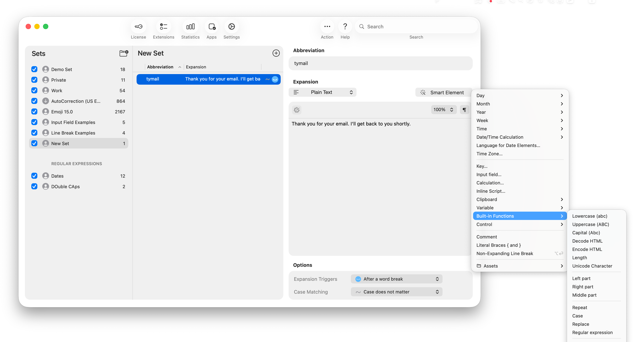Open the Plain Text format selector
644x342 pixels.
tap(322, 92)
